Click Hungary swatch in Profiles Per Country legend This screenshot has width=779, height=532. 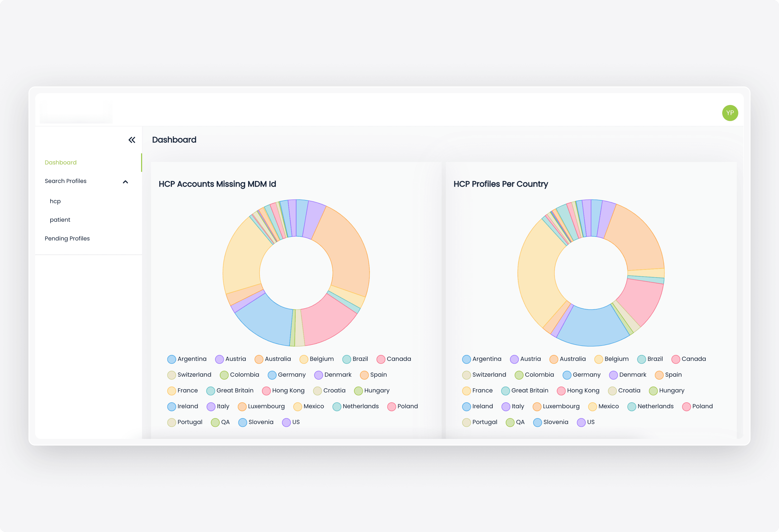(653, 391)
